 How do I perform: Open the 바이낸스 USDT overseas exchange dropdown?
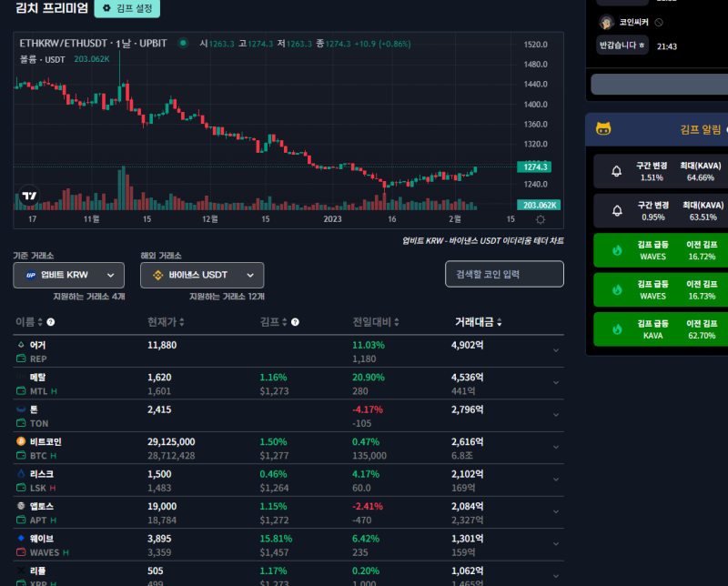point(202,275)
